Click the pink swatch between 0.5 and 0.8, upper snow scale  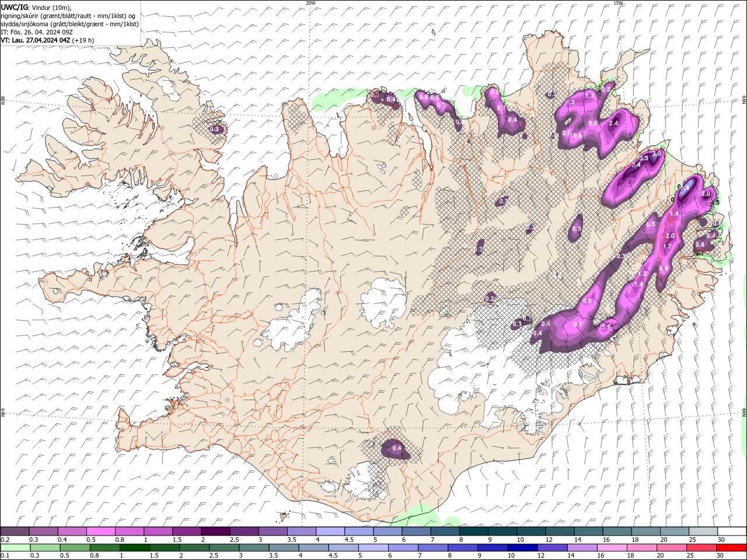[100, 531]
